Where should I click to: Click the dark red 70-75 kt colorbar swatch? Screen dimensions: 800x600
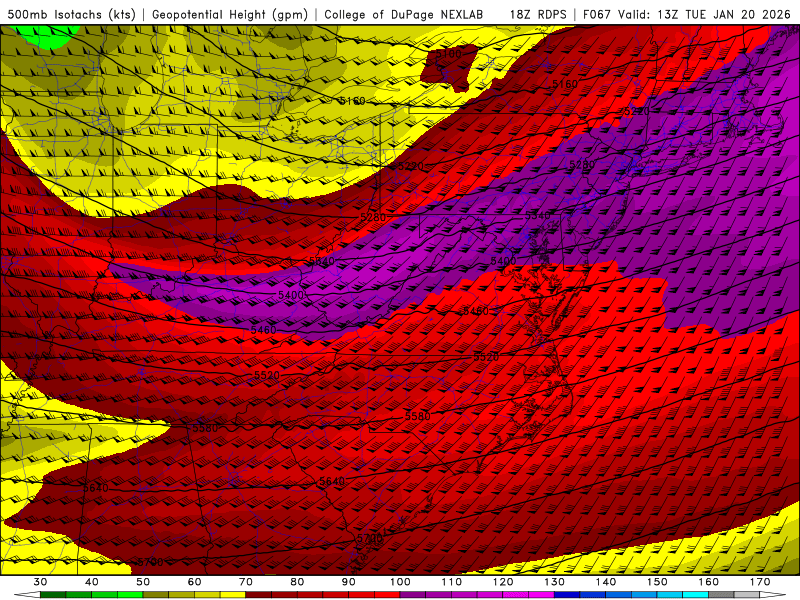coord(259,595)
